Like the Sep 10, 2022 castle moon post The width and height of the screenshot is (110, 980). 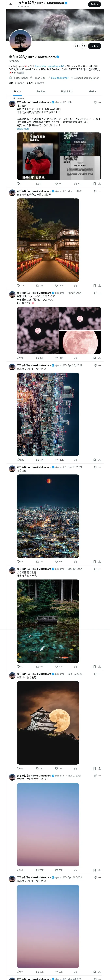57,768
